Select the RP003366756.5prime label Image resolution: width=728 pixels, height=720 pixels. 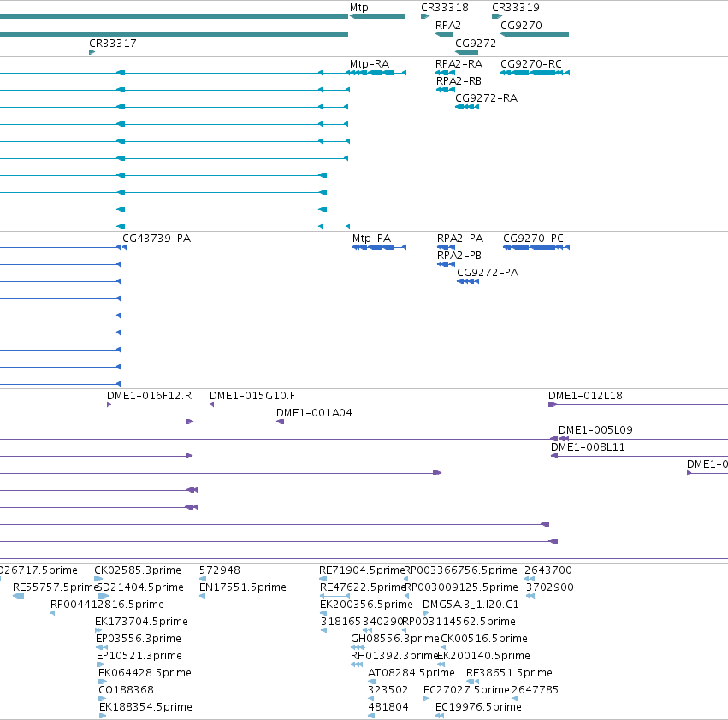(x=461, y=570)
